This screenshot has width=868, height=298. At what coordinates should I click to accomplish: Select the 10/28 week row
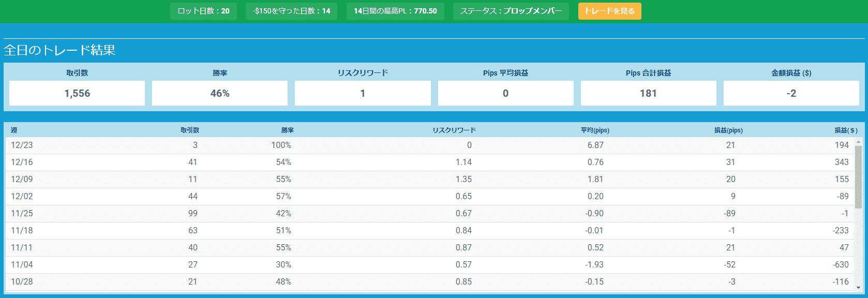(430, 282)
